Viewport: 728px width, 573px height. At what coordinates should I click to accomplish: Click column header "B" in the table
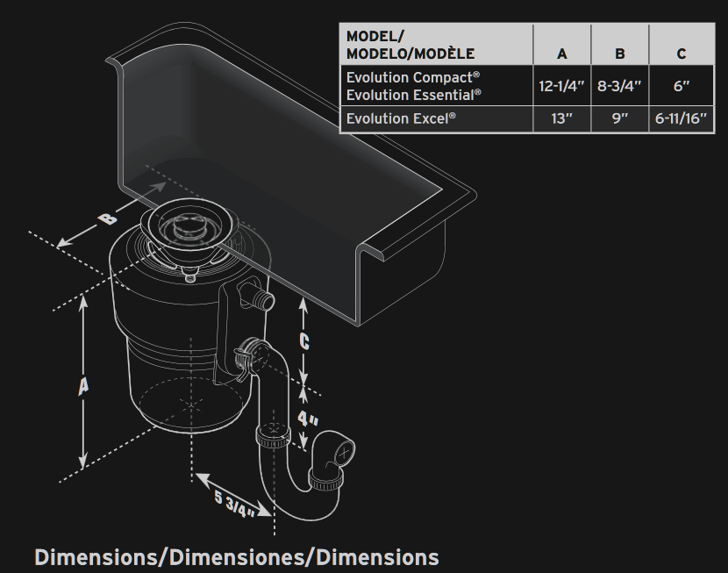(x=620, y=54)
